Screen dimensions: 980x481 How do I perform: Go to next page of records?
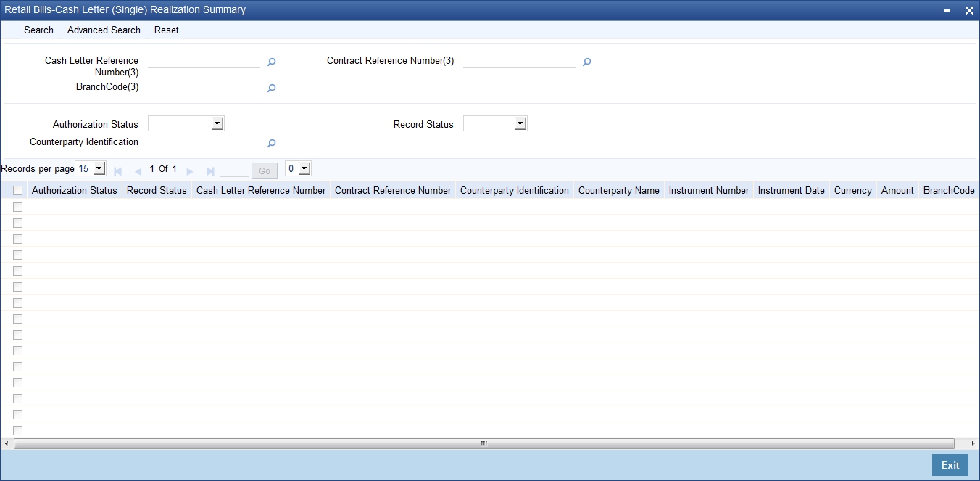190,171
